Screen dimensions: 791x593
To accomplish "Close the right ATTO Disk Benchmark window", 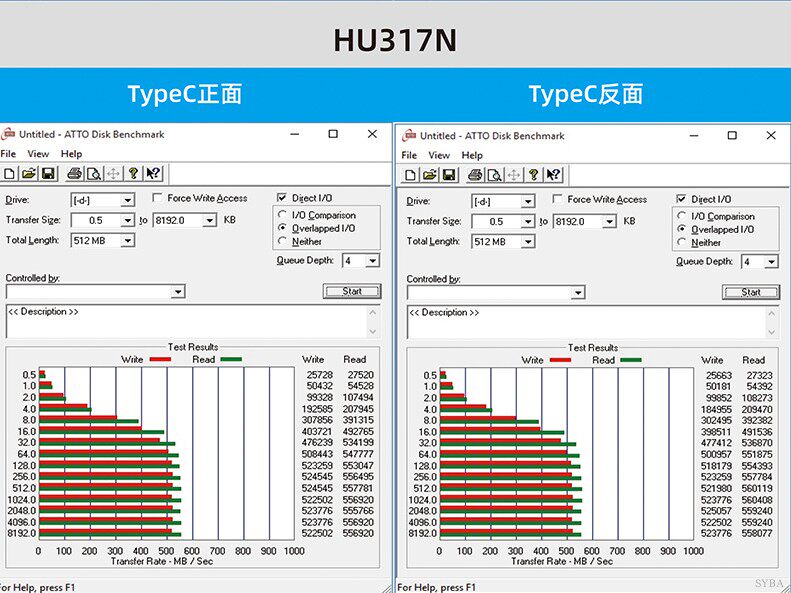I will [x=771, y=136].
